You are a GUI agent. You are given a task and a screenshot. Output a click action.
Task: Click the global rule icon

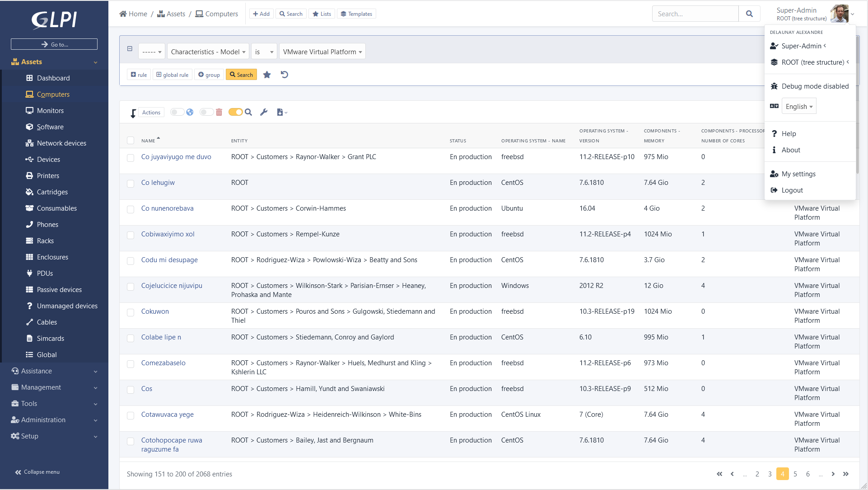pyautogui.click(x=172, y=75)
